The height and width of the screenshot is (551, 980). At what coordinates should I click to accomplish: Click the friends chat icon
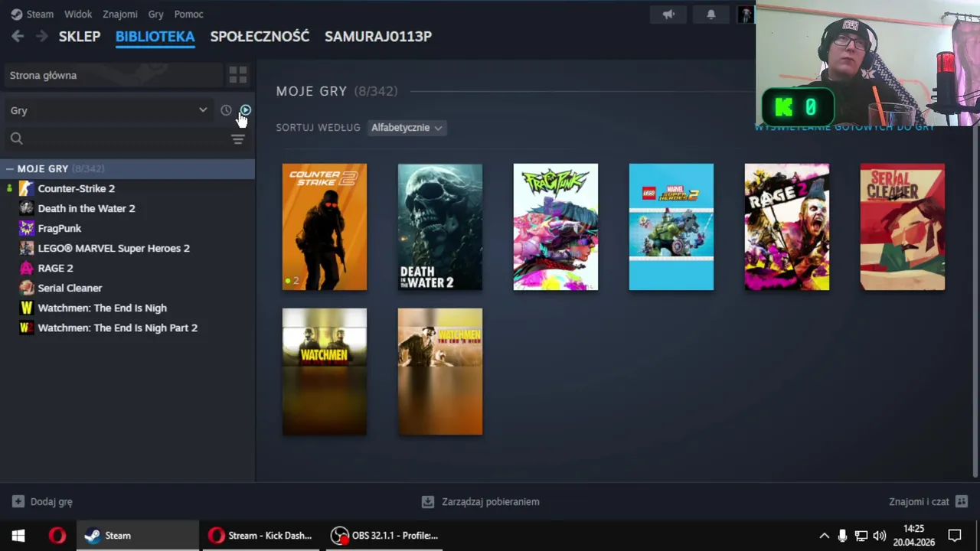(x=962, y=502)
